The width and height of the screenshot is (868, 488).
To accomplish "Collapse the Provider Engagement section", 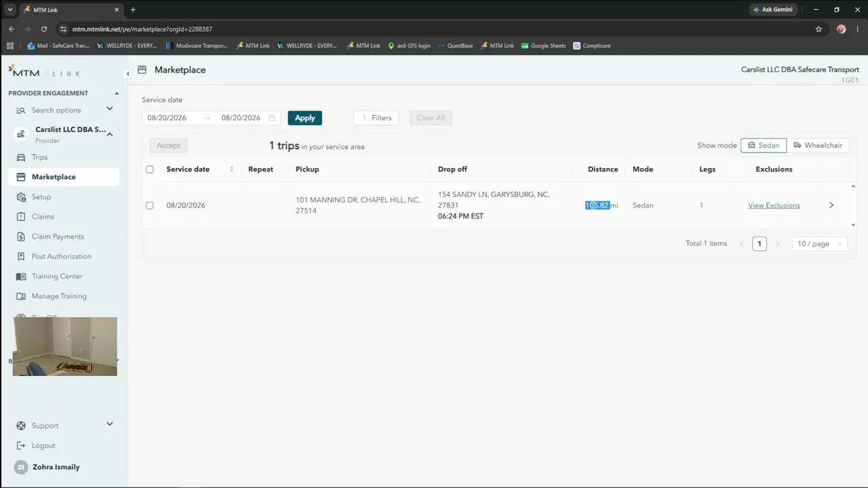I will coord(116,94).
